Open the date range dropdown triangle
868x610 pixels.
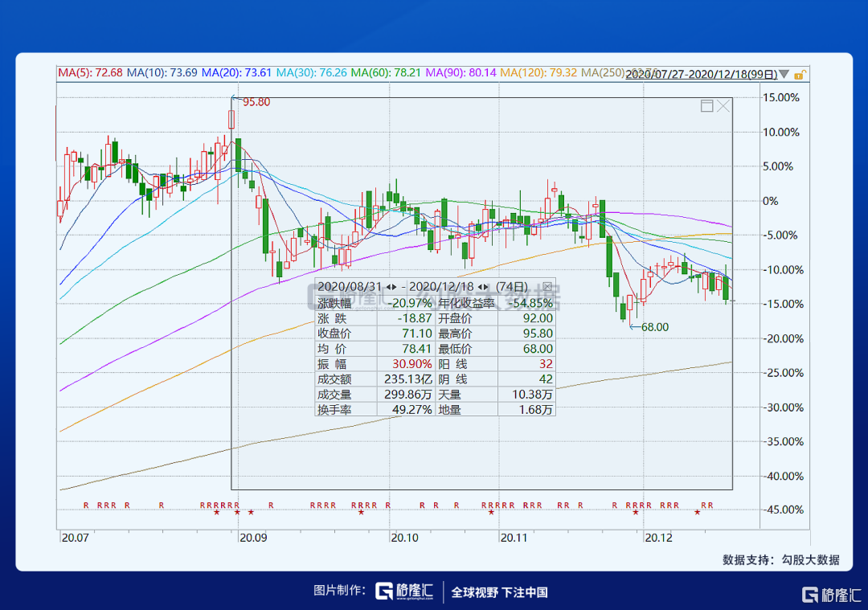pos(784,74)
